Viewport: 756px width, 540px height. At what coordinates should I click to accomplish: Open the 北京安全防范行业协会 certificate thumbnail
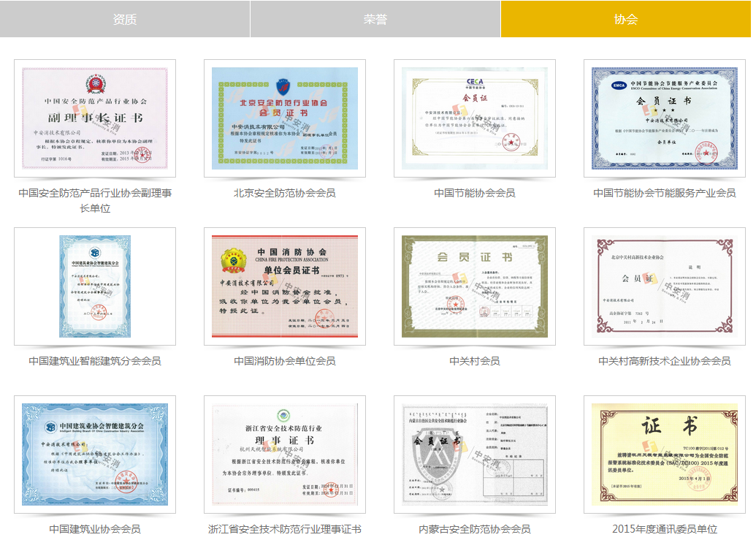click(285, 118)
